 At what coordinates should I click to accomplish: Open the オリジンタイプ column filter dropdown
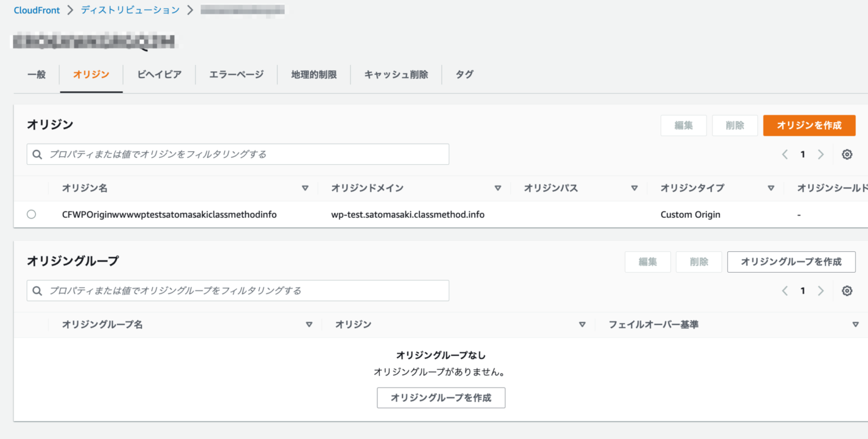[771, 187]
